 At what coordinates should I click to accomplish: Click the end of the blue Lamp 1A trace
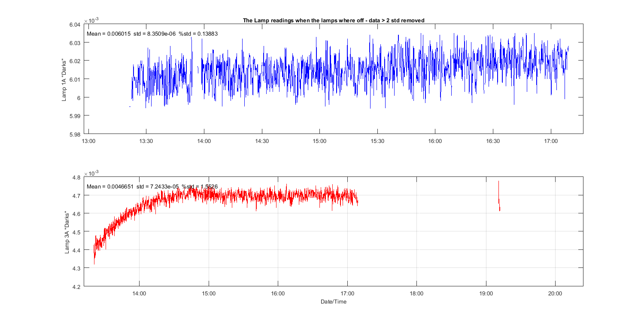tap(568, 47)
